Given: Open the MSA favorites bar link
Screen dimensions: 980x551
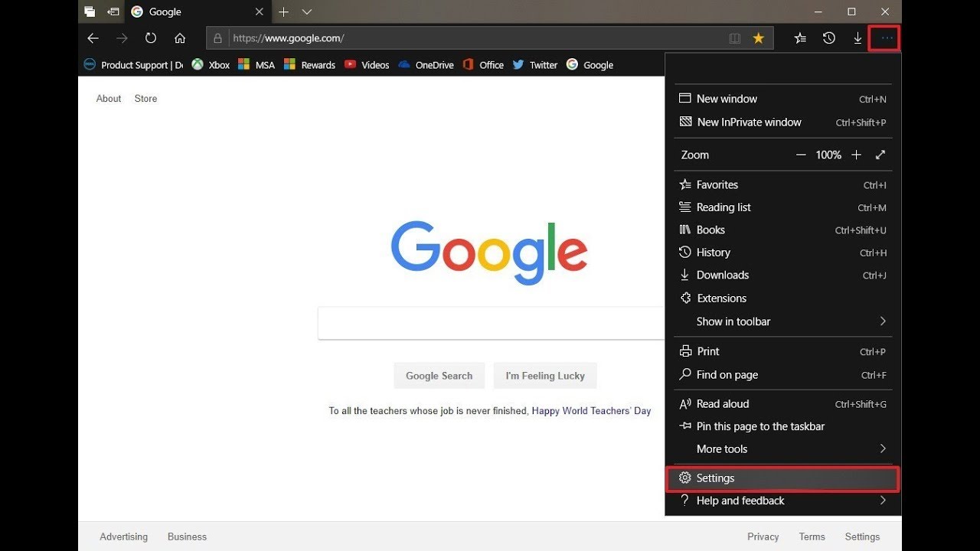Looking at the screenshot, I should (256, 65).
